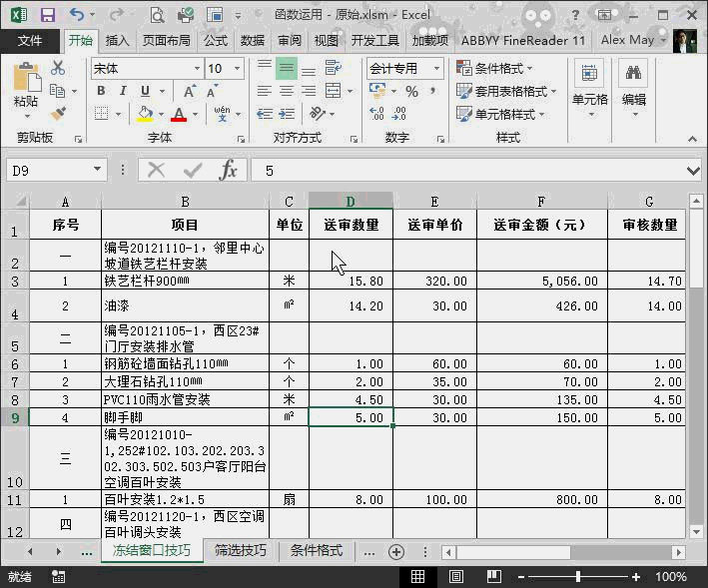
Task: Click the percent style icon
Action: 411,91
